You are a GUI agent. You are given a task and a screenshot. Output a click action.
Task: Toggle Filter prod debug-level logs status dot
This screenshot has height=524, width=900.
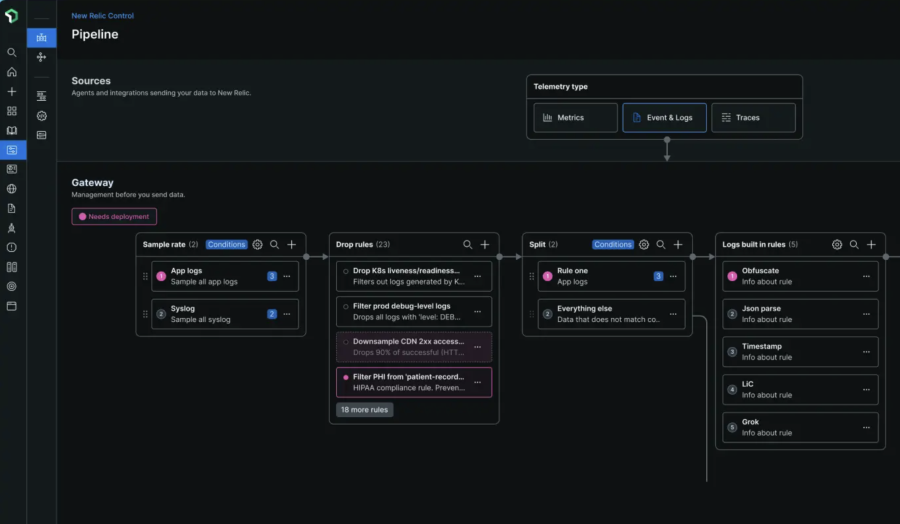click(x=346, y=306)
